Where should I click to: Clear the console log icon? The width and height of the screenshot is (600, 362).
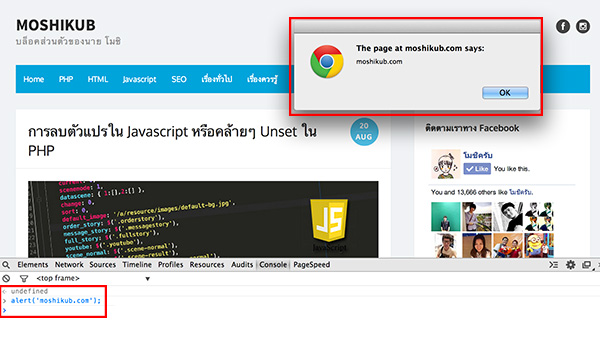[x=6, y=279]
